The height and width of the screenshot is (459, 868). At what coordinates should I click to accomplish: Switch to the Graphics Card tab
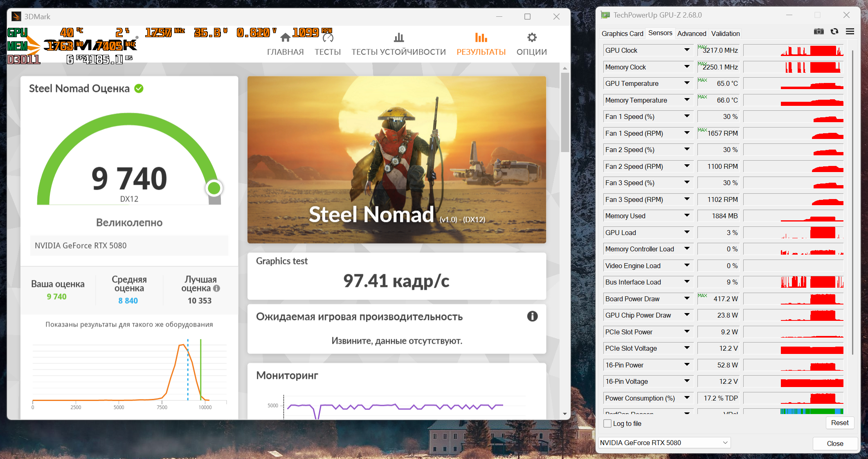(622, 34)
